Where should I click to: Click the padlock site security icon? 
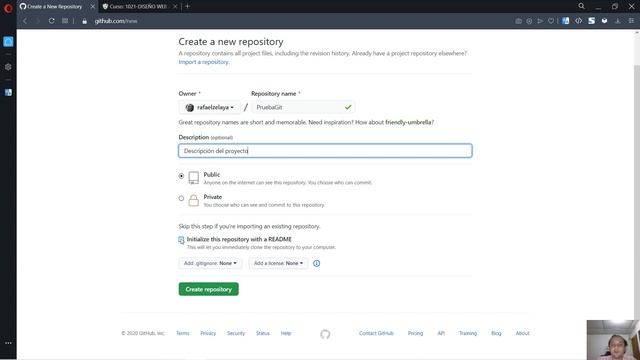pos(84,21)
